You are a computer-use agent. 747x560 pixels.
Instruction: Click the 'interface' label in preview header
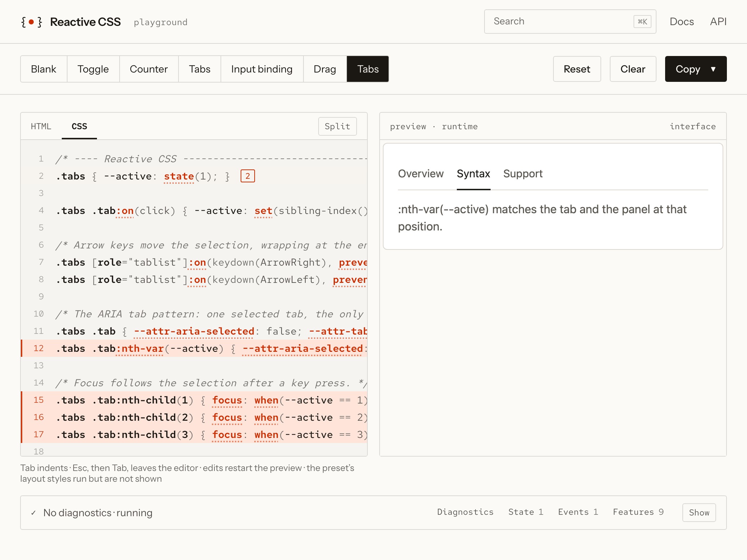pyautogui.click(x=693, y=126)
